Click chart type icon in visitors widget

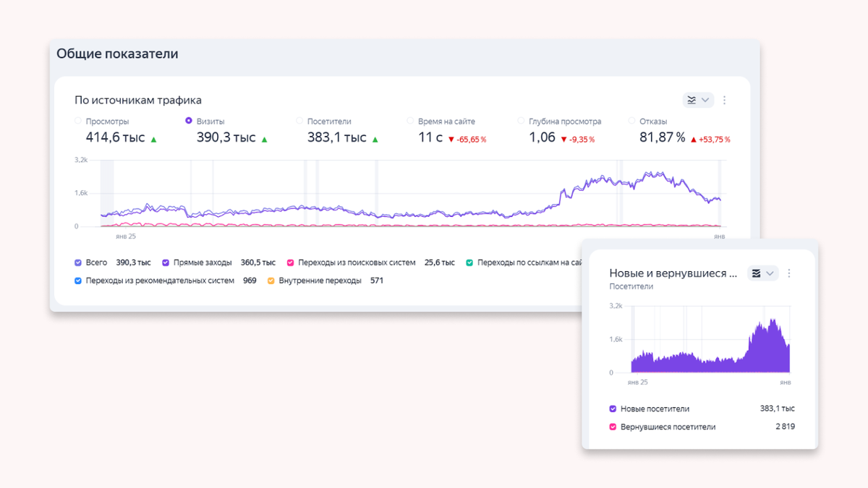click(x=757, y=273)
